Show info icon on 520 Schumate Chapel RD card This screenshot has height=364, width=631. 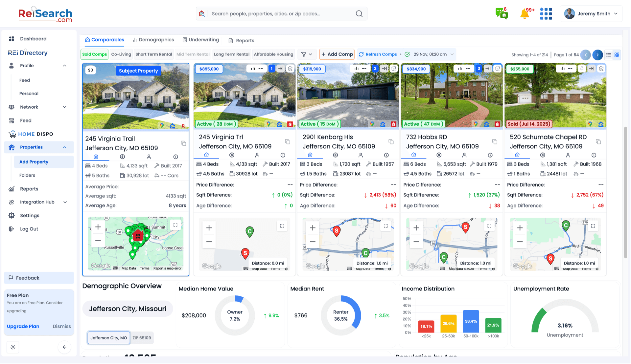(x=594, y=155)
